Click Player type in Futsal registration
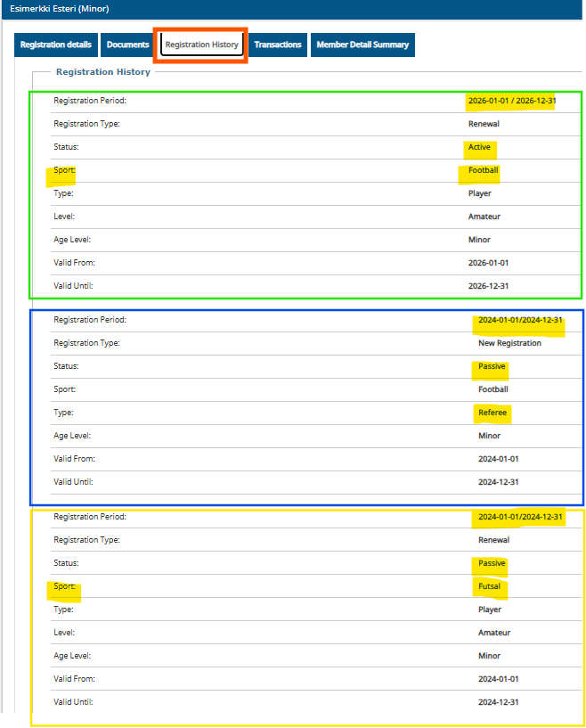This screenshot has width=586, height=728. (490, 609)
